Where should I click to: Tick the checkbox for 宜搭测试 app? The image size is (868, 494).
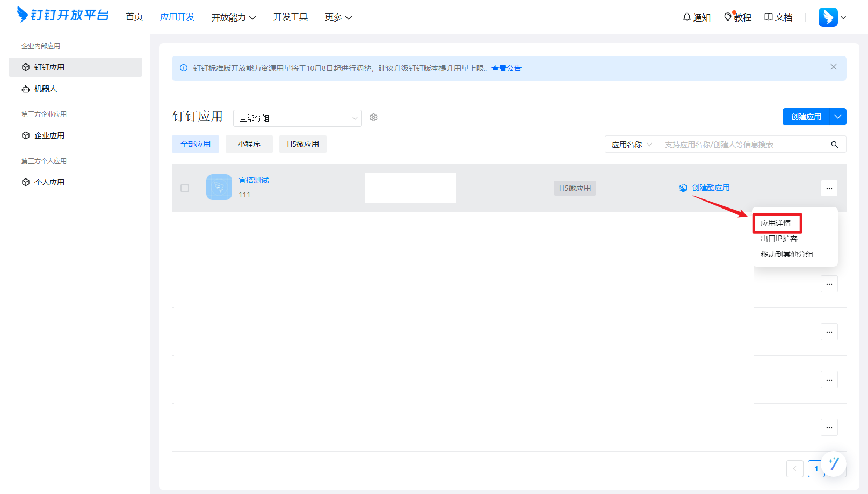(x=185, y=188)
